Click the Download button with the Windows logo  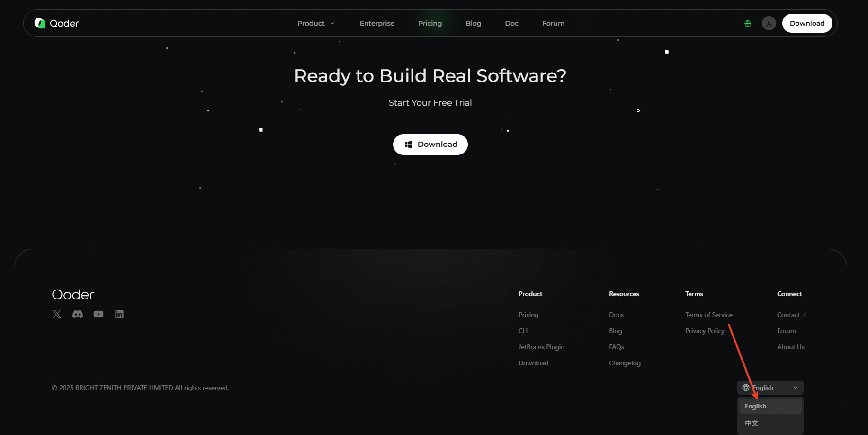(430, 145)
